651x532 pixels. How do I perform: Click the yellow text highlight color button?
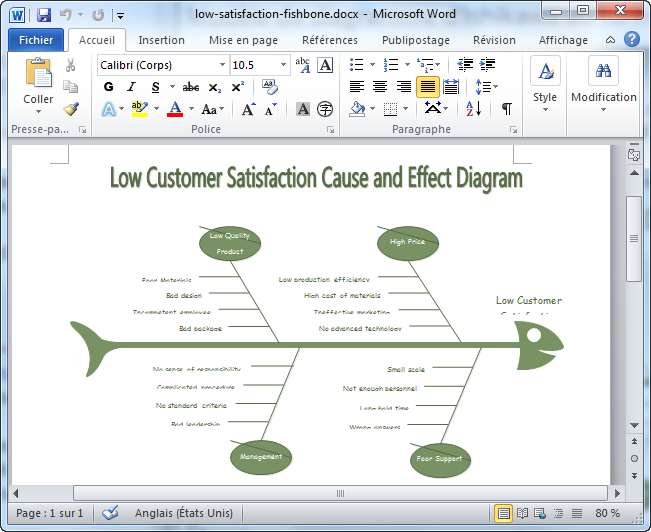[139, 109]
